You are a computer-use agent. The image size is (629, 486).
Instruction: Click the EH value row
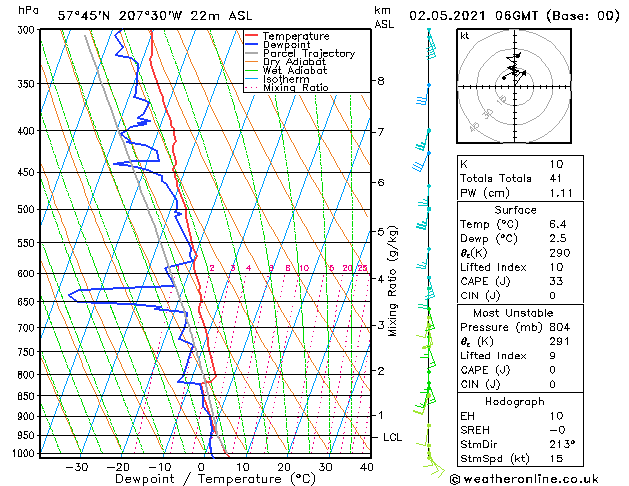(520, 416)
